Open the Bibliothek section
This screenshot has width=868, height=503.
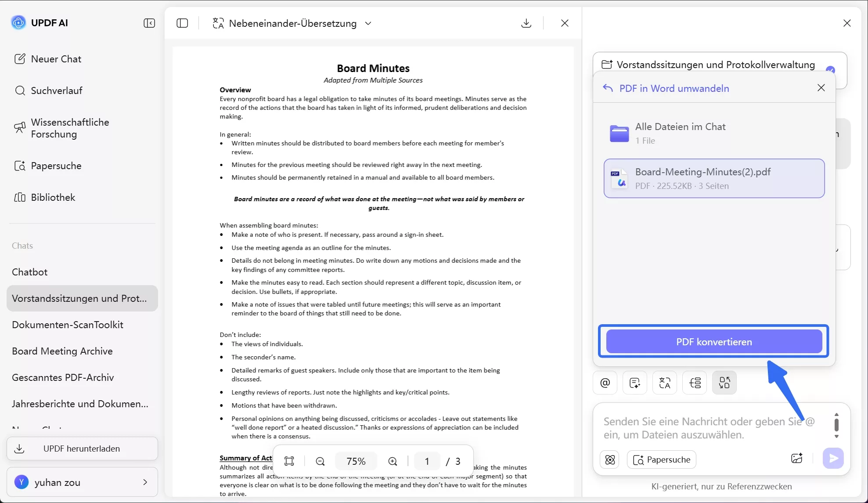[53, 197]
